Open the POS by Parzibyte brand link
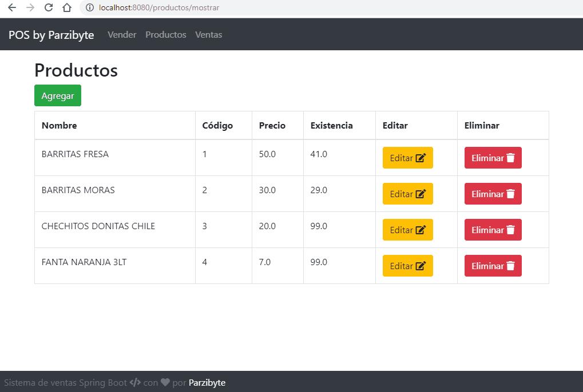Viewport: 583px width, 392px height. pos(51,34)
